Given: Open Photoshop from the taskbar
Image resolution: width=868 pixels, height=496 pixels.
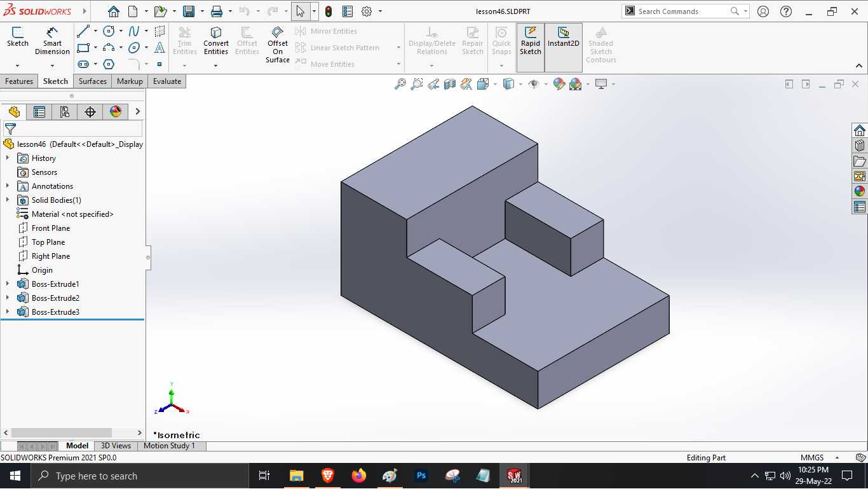Looking at the screenshot, I should [x=421, y=476].
